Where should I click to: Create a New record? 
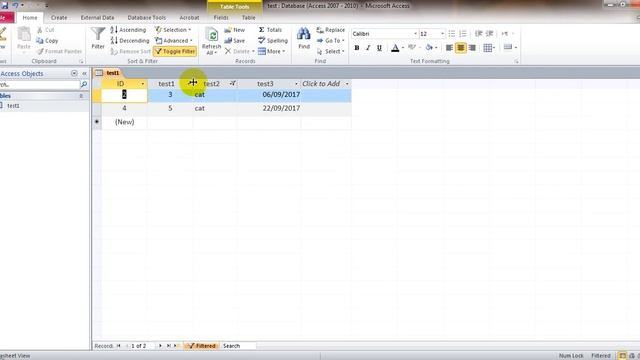point(235,30)
